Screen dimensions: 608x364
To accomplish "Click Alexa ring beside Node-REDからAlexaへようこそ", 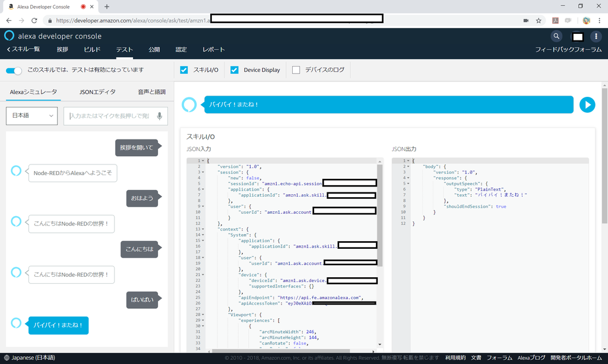I will click(16, 170).
